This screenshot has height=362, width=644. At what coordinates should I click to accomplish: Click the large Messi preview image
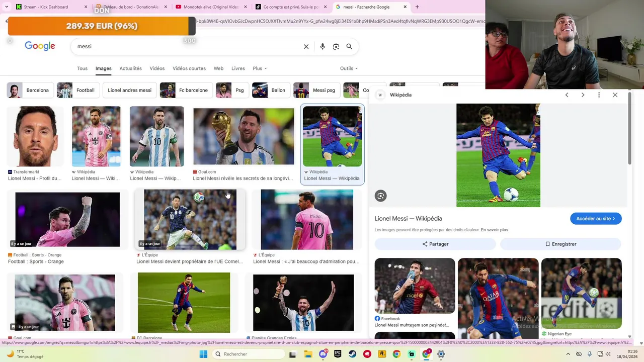(498, 155)
